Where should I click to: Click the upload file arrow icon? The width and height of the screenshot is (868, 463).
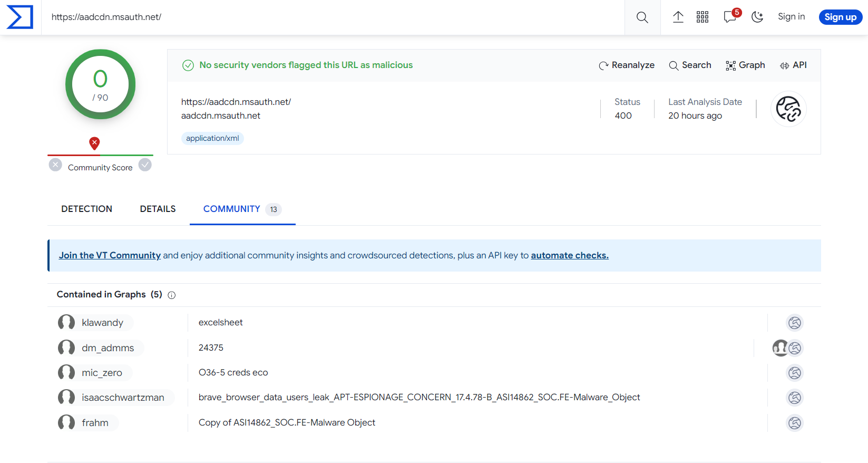click(x=678, y=17)
